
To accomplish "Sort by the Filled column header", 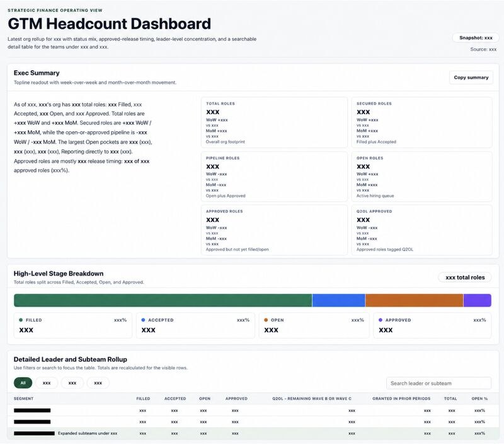I will (x=143, y=399).
